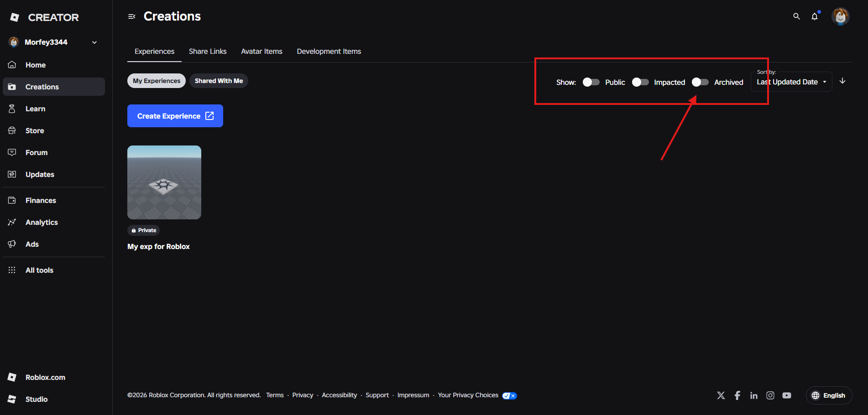The width and height of the screenshot is (868, 415).
Task: Click the Forum chat icon
Action: pyautogui.click(x=12, y=152)
